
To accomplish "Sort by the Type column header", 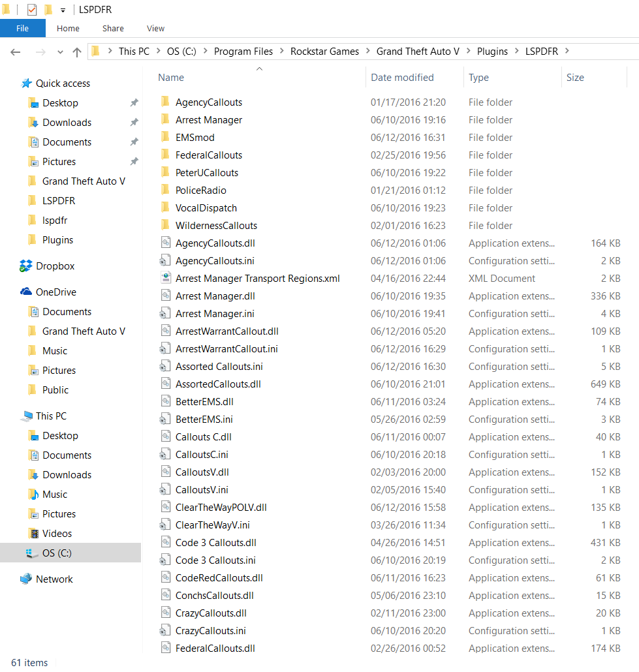I will pos(478,78).
